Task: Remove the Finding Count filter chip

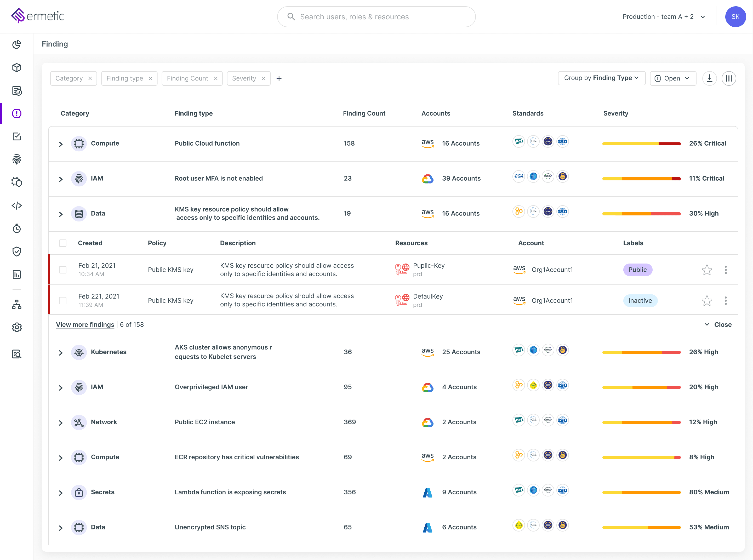Action: coord(216,78)
